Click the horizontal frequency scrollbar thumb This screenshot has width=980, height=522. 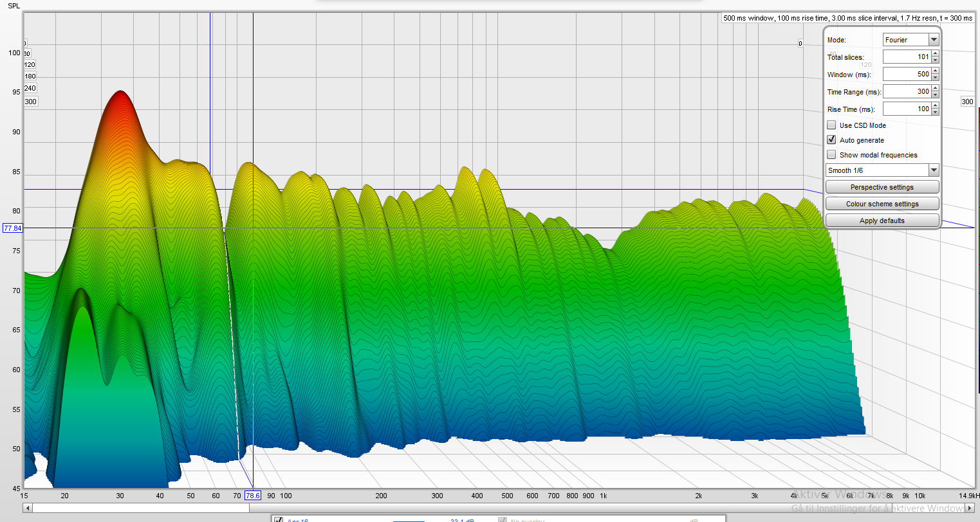click(x=140, y=508)
